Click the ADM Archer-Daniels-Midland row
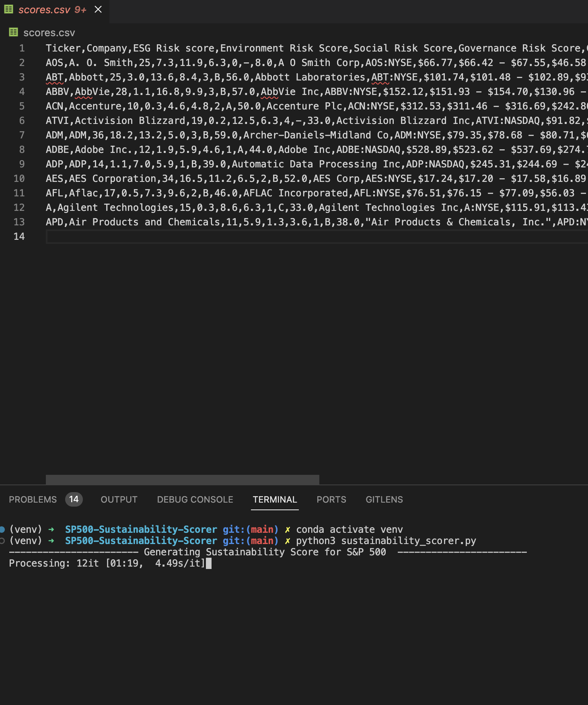 point(317,135)
